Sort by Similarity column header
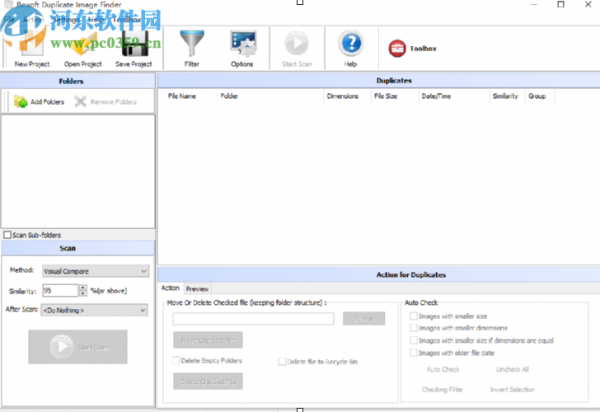This screenshot has width=600, height=412. pos(505,96)
